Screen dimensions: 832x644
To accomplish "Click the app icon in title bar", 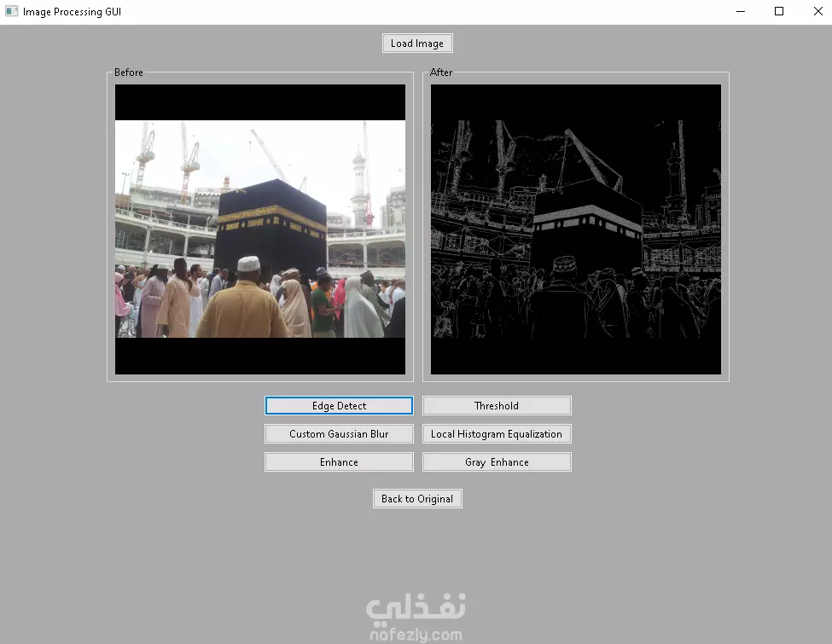I will pos(11,11).
